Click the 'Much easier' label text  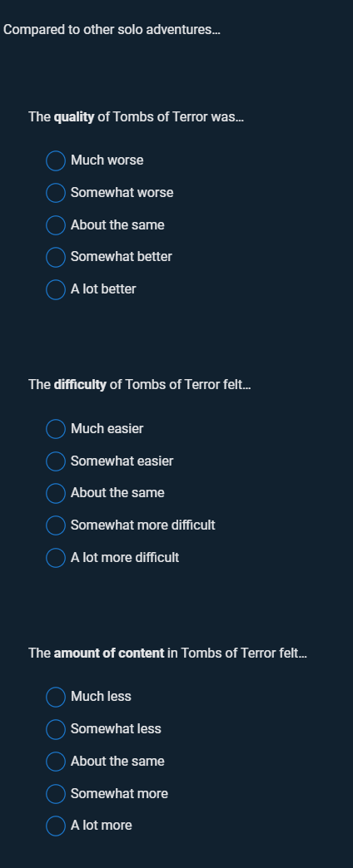(107, 428)
